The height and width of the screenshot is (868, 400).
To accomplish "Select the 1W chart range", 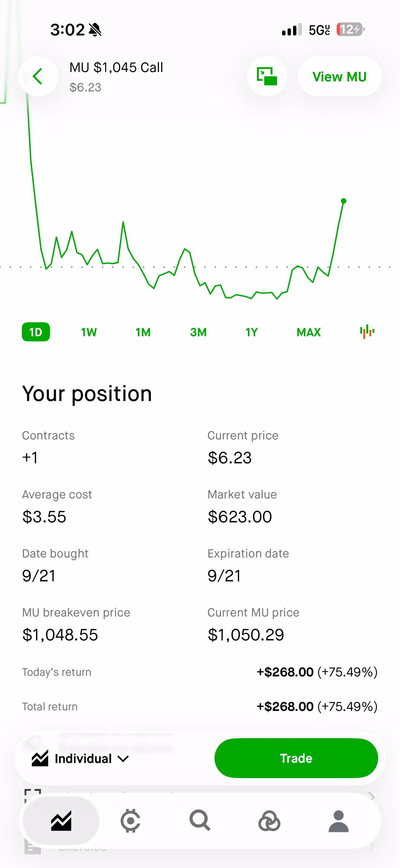I will coord(89,332).
